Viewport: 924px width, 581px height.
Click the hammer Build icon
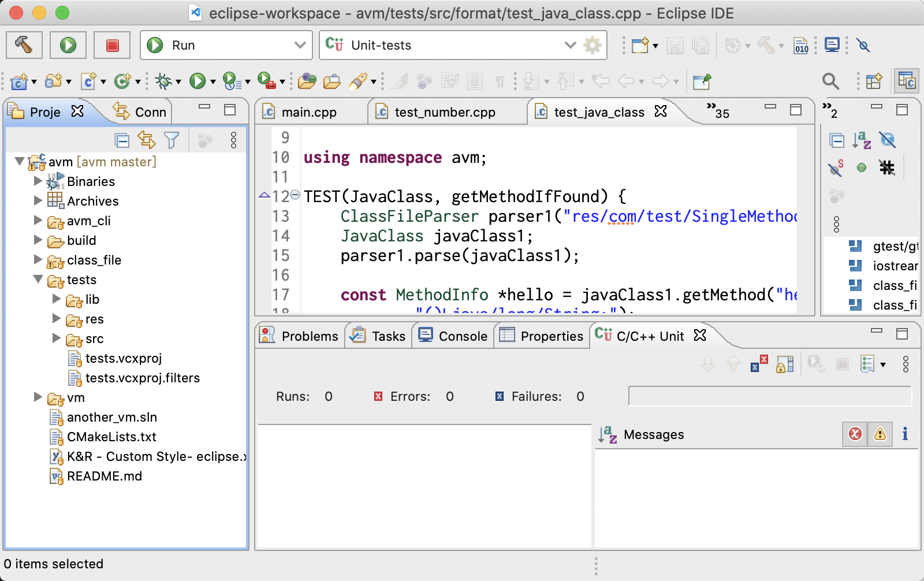24,45
